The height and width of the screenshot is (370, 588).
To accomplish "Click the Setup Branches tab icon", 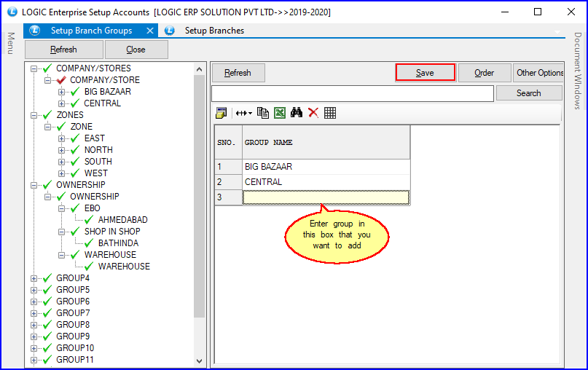I will [170, 31].
